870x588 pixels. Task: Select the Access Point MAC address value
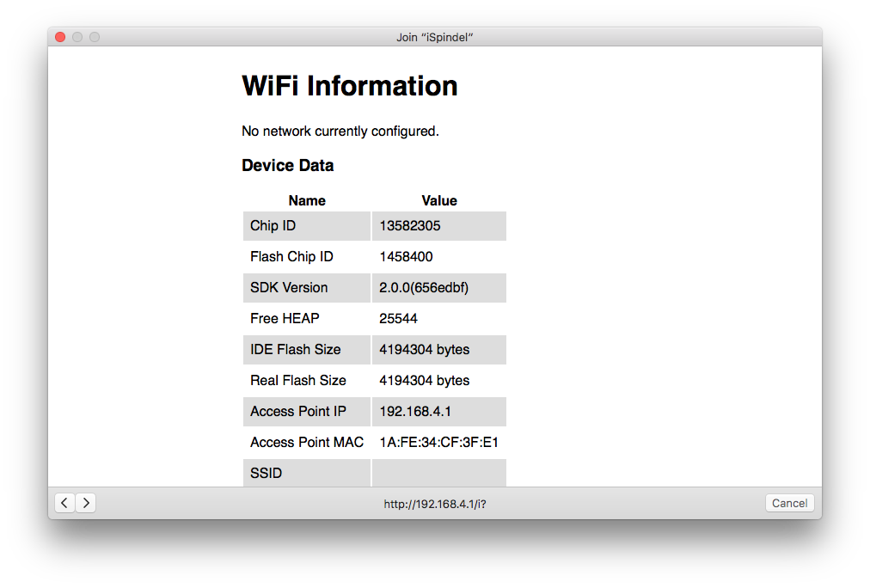coord(438,443)
